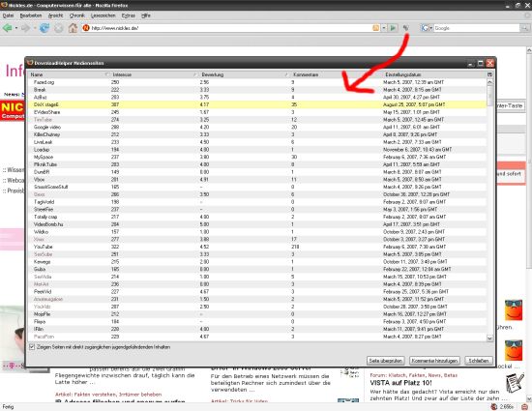Click the dialog list's scroll down arrow
Image resolution: width=532 pixels, height=411 pixels.
(489, 338)
